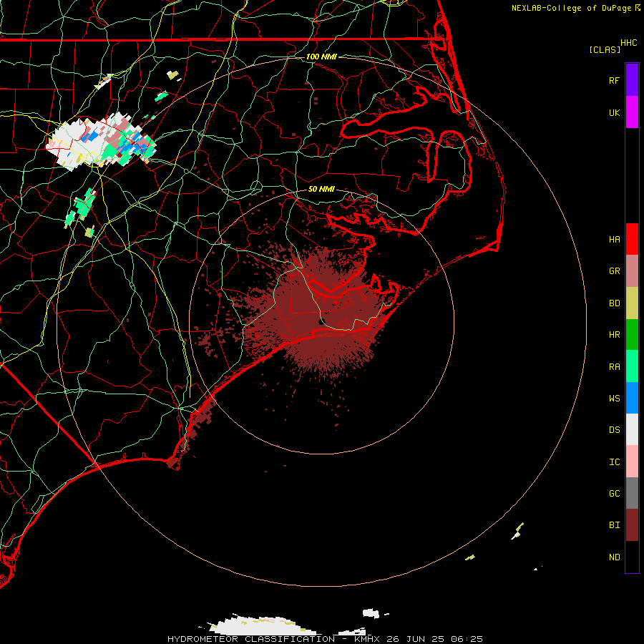
Task: Click the brown BI legend color swatch
Action: (x=632, y=525)
